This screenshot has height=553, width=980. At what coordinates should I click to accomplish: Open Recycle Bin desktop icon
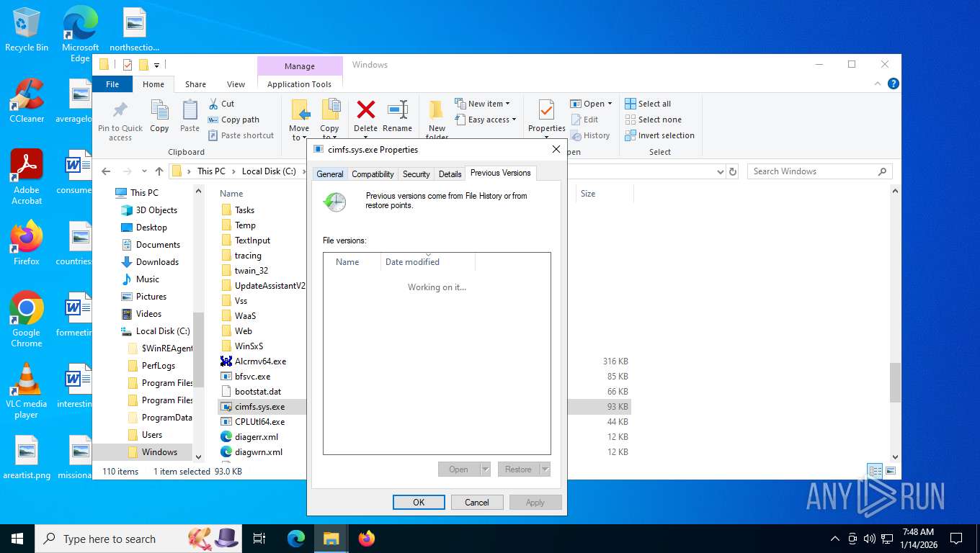(x=27, y=30)
